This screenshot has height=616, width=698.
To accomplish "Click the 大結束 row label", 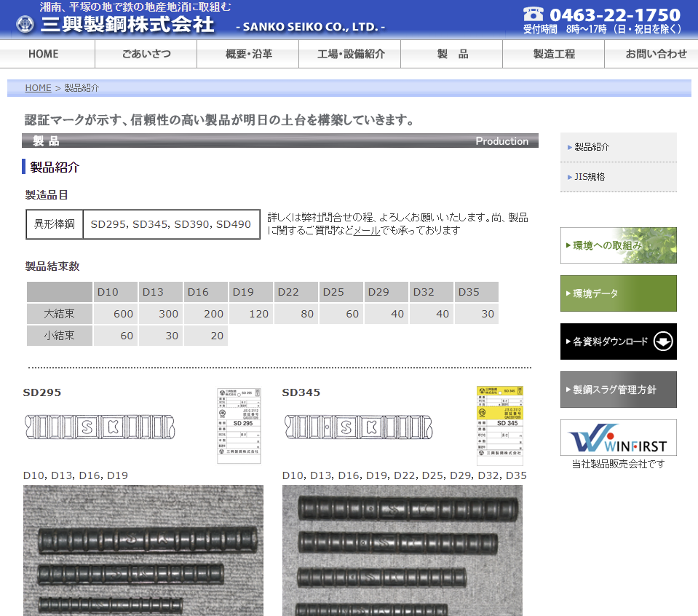I will click(x=59, y=314).
